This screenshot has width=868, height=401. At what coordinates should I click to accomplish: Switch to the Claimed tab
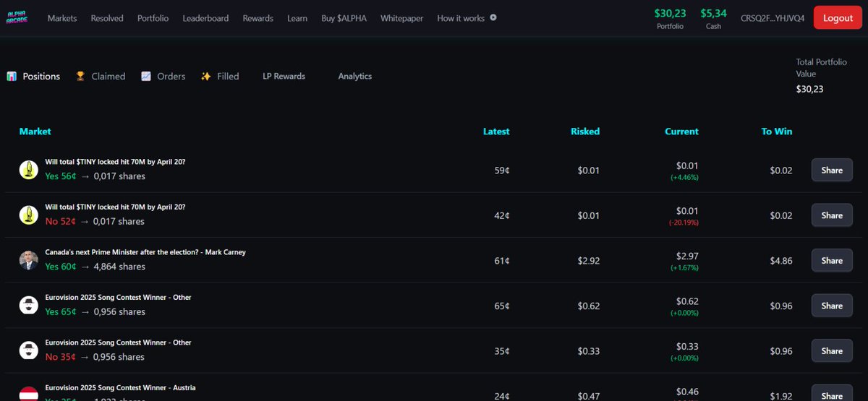[109, 76]
